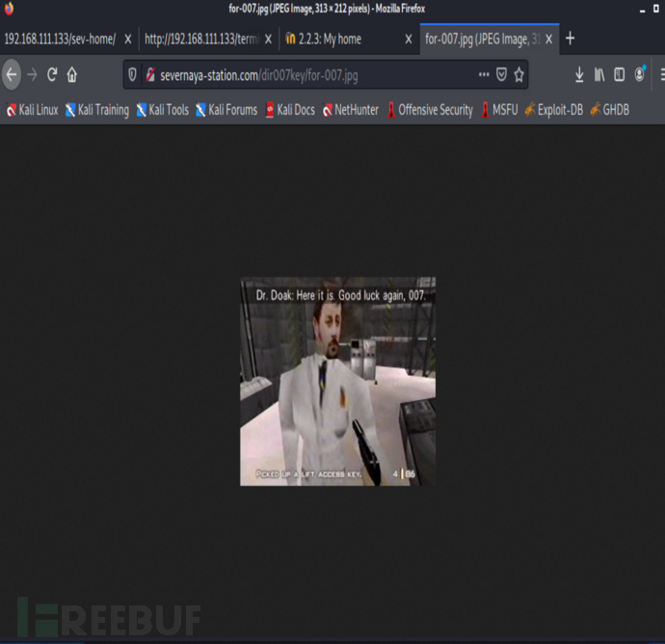This screenshot has width=665, height=644.
Task: Bookmark this page with the star
Action: pyautogui.click(x=519, y=75)
